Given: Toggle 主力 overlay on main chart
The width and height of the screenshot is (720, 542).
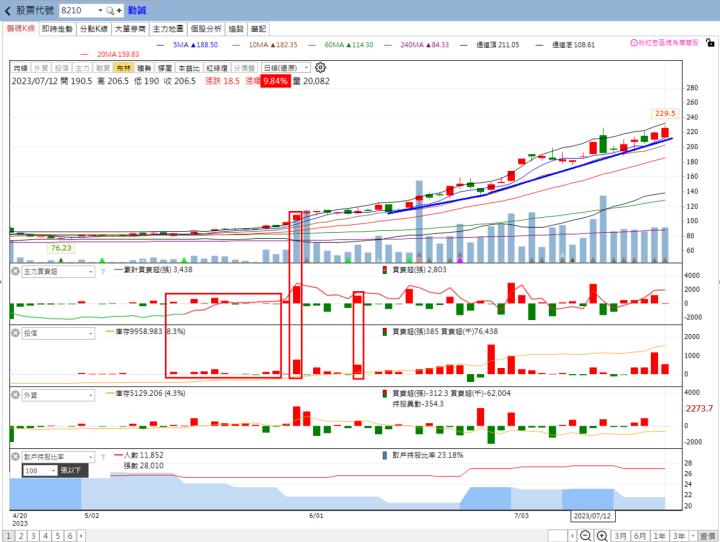Looking at the screenshot, I should (x=83, y=68).
